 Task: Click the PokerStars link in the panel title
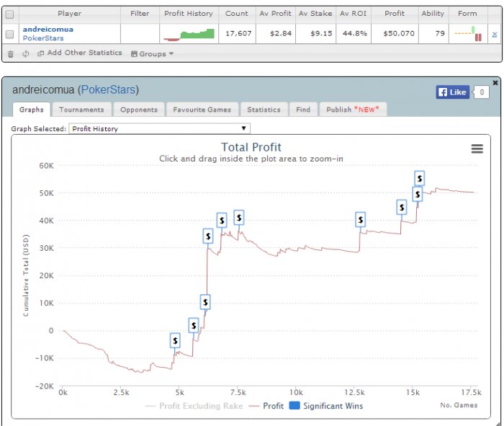[108, 90]
